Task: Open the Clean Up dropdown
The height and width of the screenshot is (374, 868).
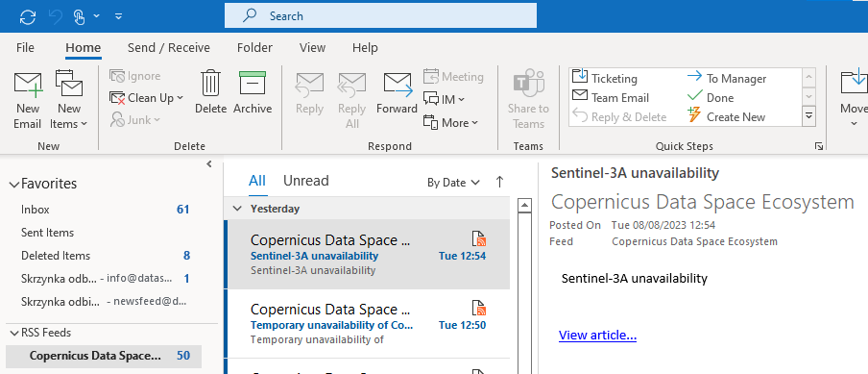Action: [147, 98]
